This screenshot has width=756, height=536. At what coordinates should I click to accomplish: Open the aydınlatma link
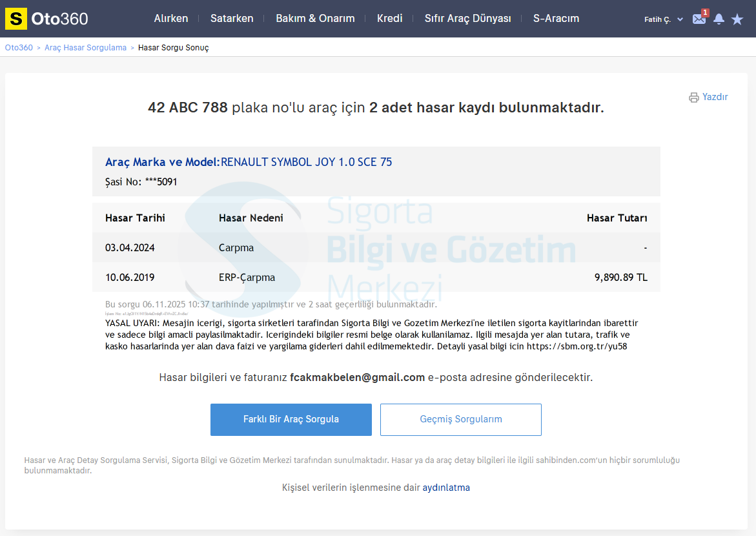point(446,488)
